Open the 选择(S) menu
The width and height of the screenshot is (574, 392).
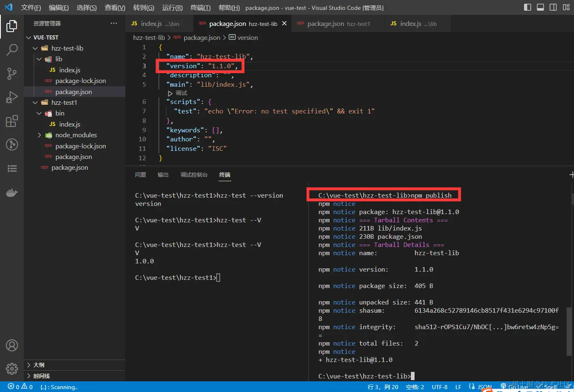coord(86,8)
